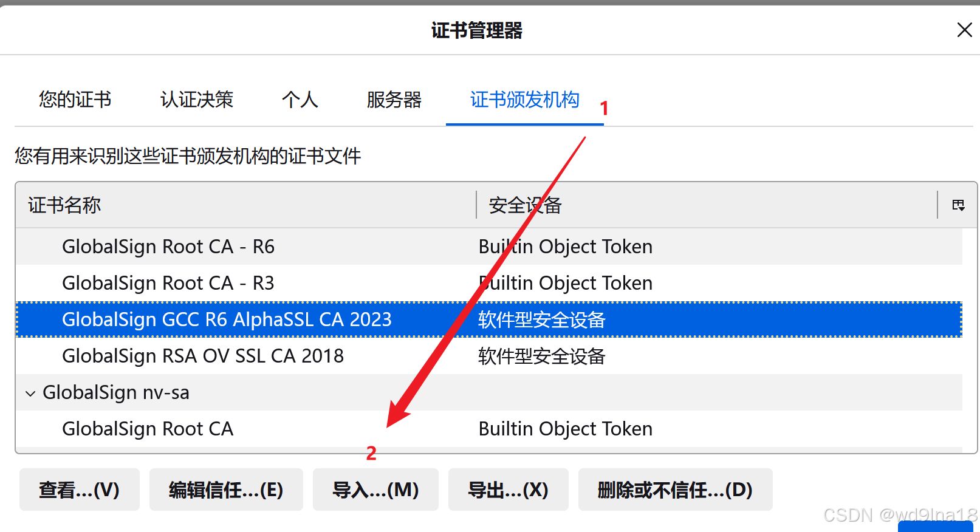The width and height of the screenshot is (980, 532).
Task: Click the GlobalSign nv-sa group label
Action: (x=116, y=393)
